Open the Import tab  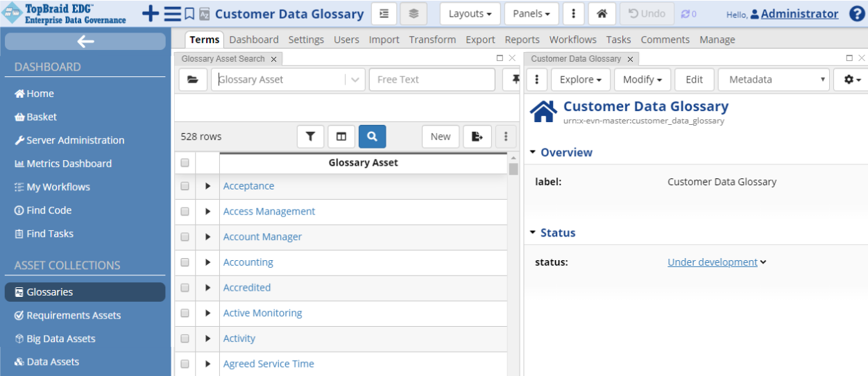384,40
